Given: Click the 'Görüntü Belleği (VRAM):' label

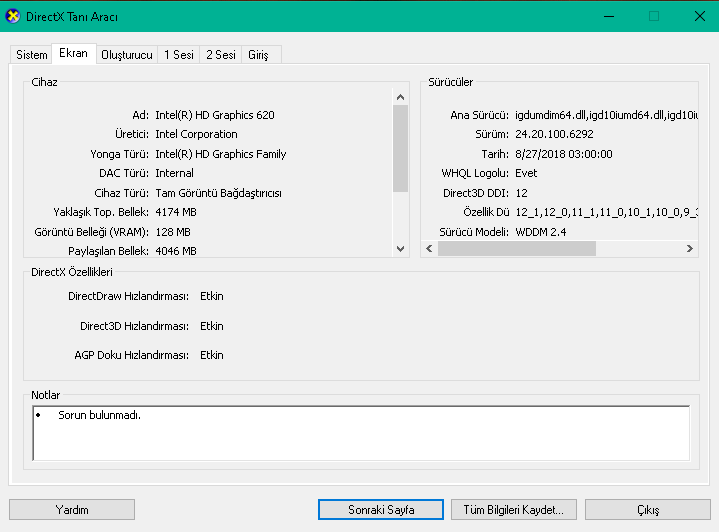Looking at the screenshot, I should tap(91, 232).
